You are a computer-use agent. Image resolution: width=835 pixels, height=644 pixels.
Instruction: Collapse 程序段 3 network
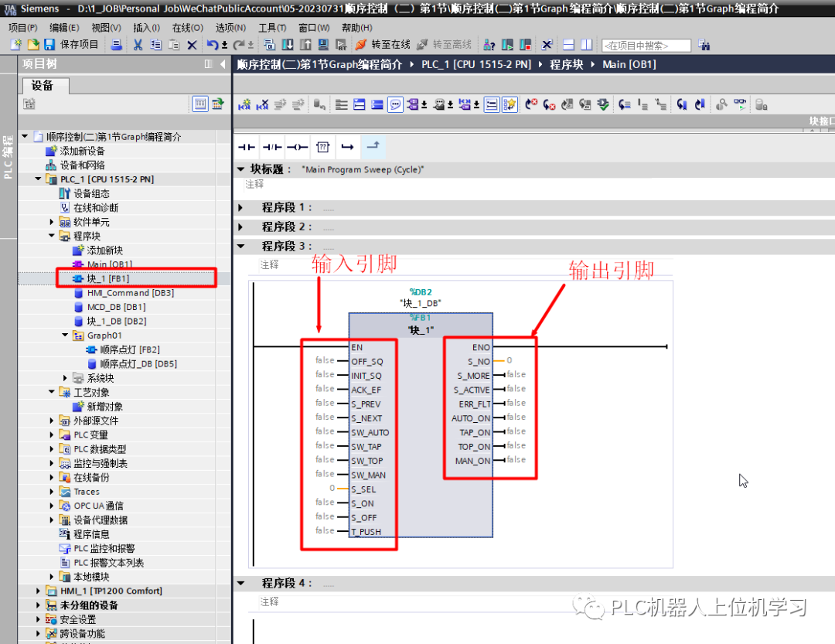tap(240, 246)
